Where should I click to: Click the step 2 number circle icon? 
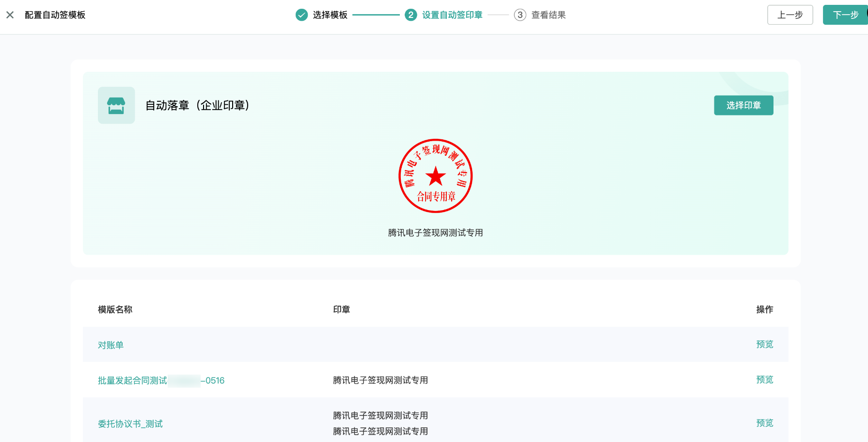click(410, 15)
